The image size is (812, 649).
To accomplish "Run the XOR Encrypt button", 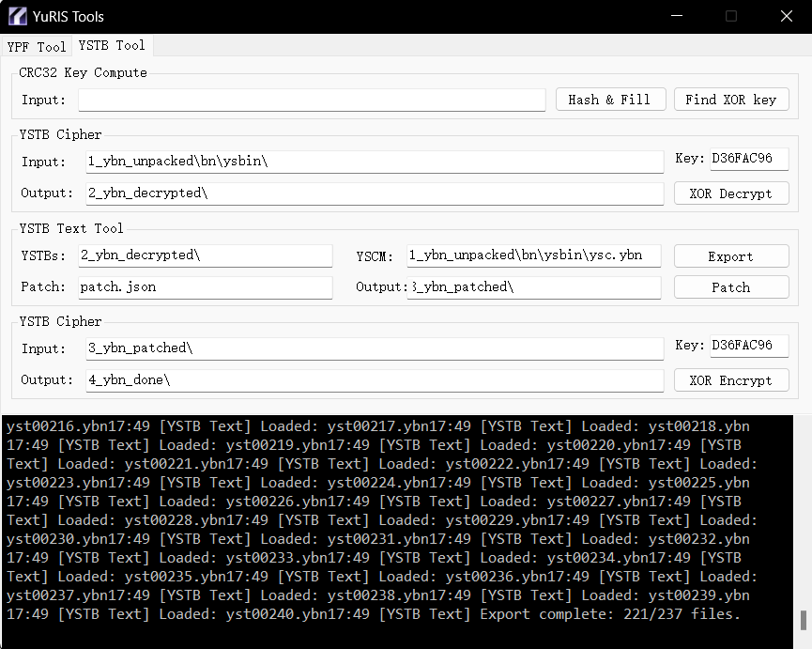I will coord(731,380).
